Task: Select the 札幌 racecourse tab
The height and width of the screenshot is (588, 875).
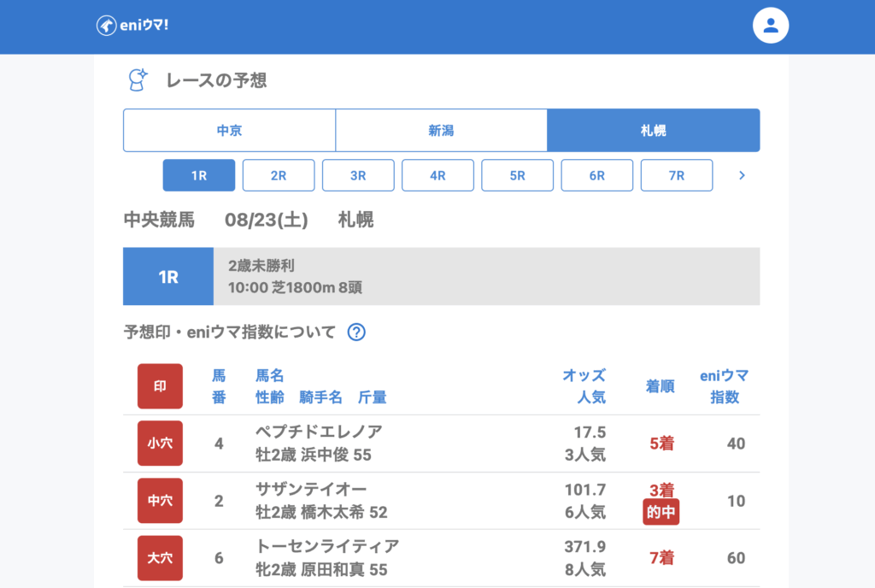Action: (653, 131)
